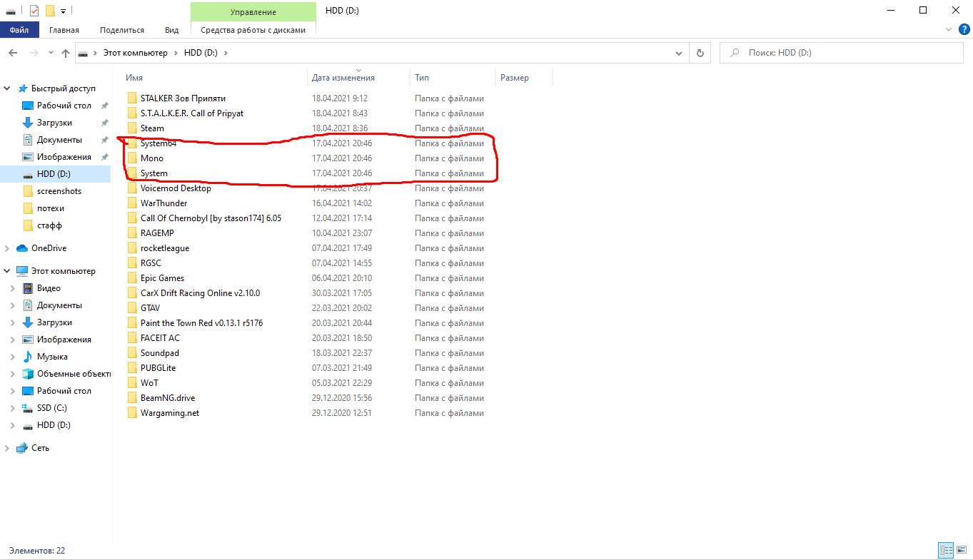Select the Soundpad folder
This screenshot has height=560, width=973.
tap(160, 353)
